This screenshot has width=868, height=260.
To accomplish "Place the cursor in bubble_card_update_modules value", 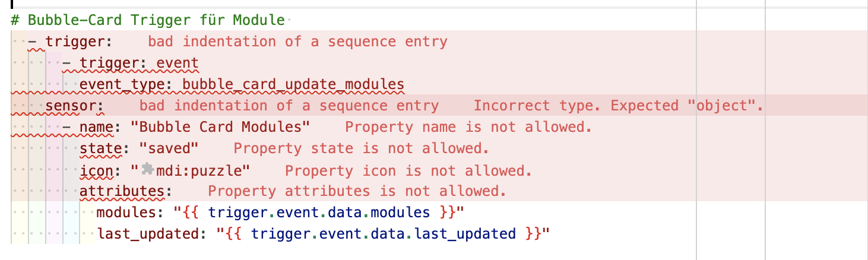I will click(x=293, y=84).
